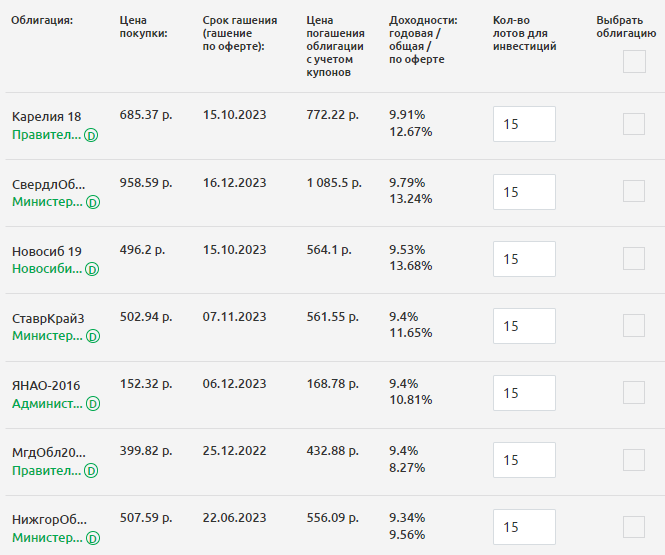The image size is (665, 555).
Task: Click the D icon in Карелия 18 row
Action: coord(92,135)
